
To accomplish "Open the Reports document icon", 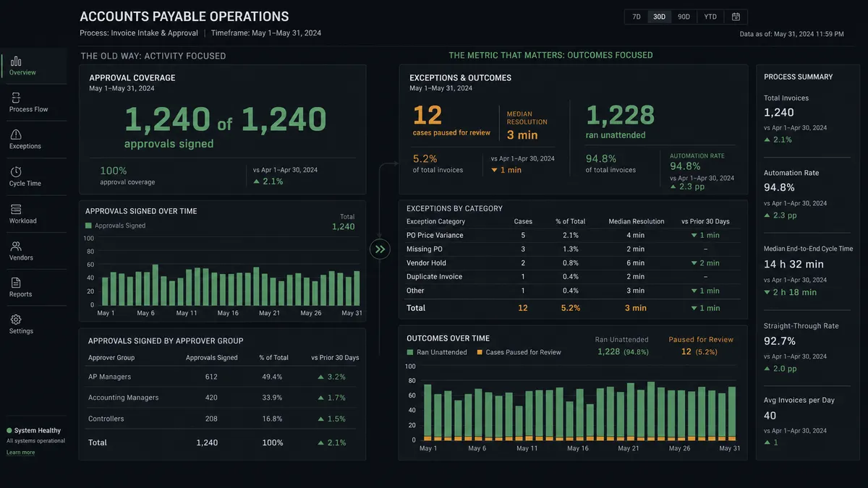I will tap(17, 283).
